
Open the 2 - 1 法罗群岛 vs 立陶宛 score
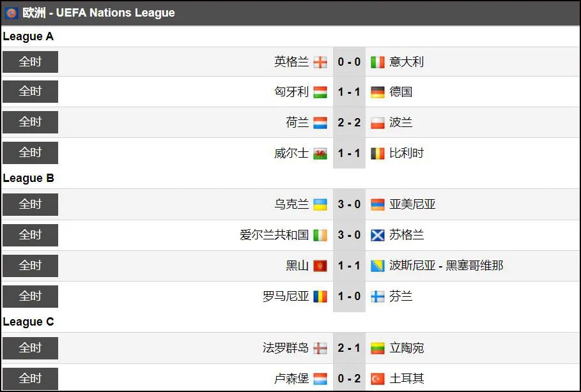(x=349, y=348)
